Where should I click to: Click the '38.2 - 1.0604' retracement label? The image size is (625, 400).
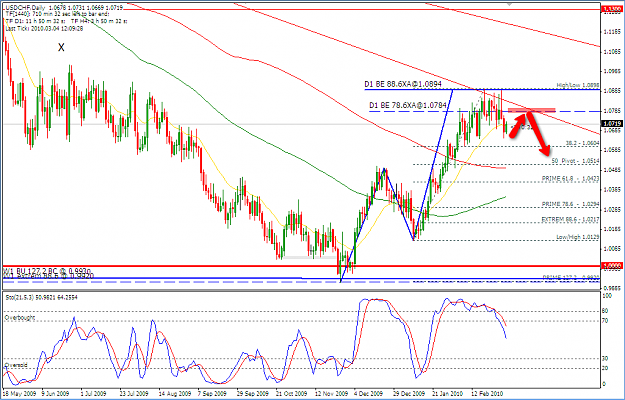point(583,143)
